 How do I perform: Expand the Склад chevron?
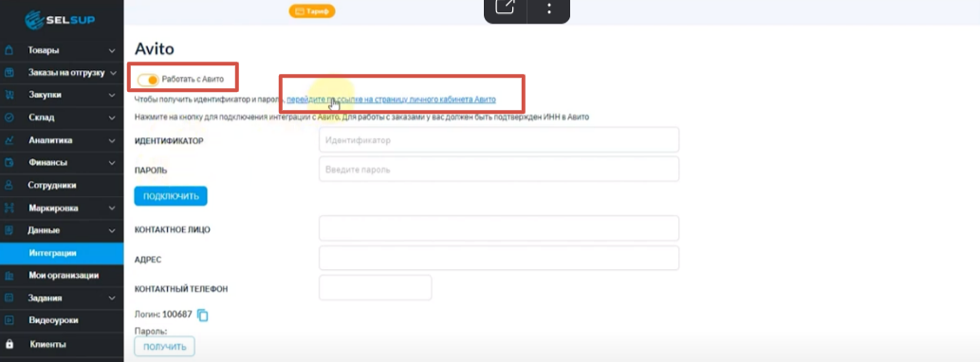pos(112,118)
